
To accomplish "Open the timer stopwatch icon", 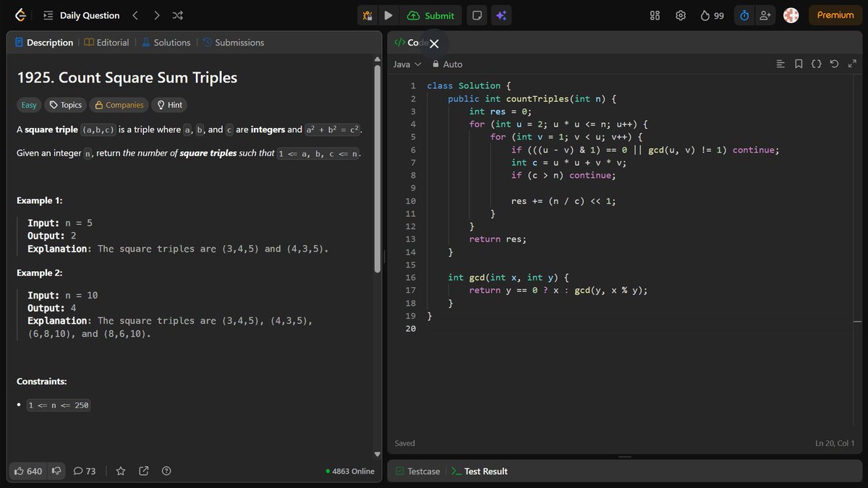I will 744,14.
